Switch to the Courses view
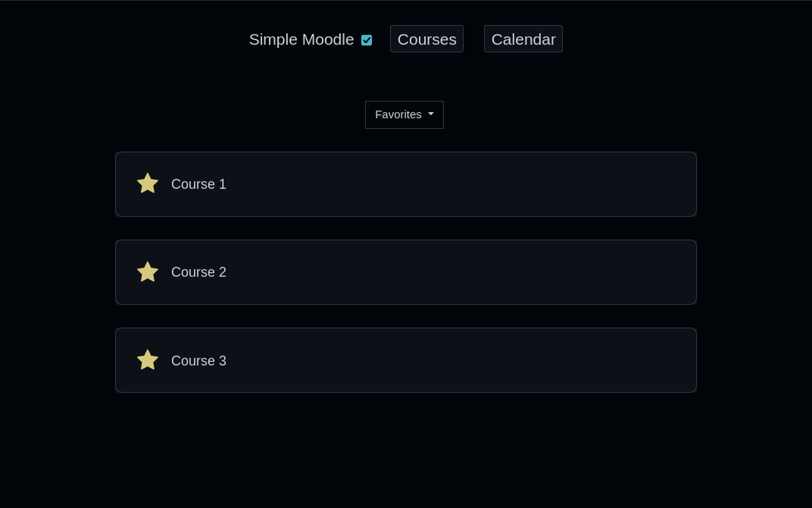 coord(426,39)
